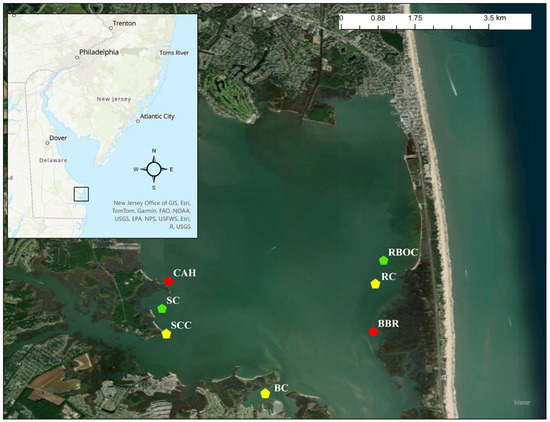This screenshot has height=422, width=550.
Task: Click the N letter on compass
Action: tap(154, 151)
